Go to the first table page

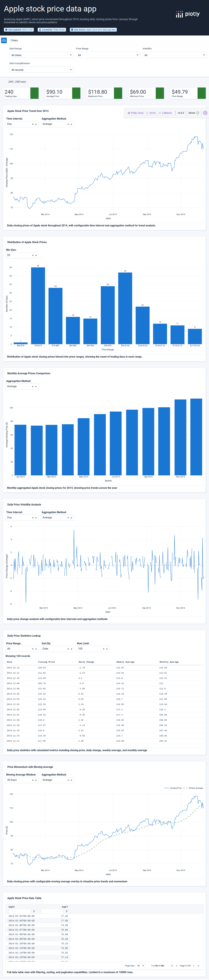pyautogui.click(x=172, y=966)
